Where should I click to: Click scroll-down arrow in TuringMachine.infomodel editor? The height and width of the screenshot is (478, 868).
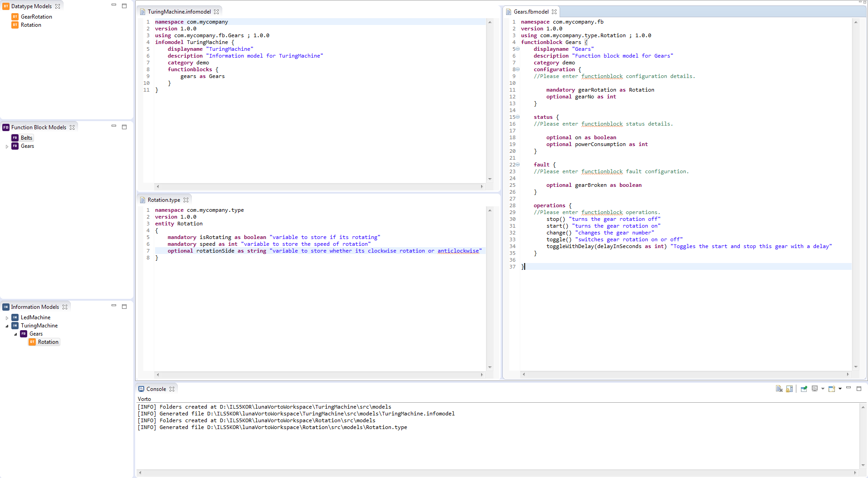[490, 179]
